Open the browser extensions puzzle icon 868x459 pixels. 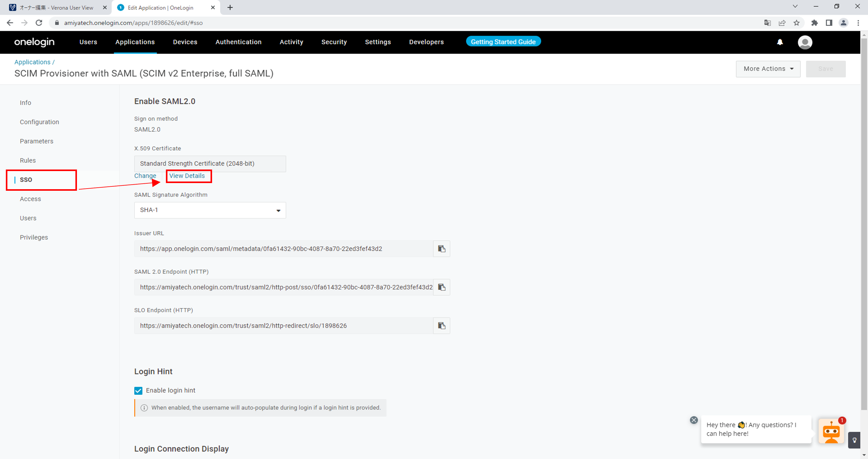pos(814,23)
